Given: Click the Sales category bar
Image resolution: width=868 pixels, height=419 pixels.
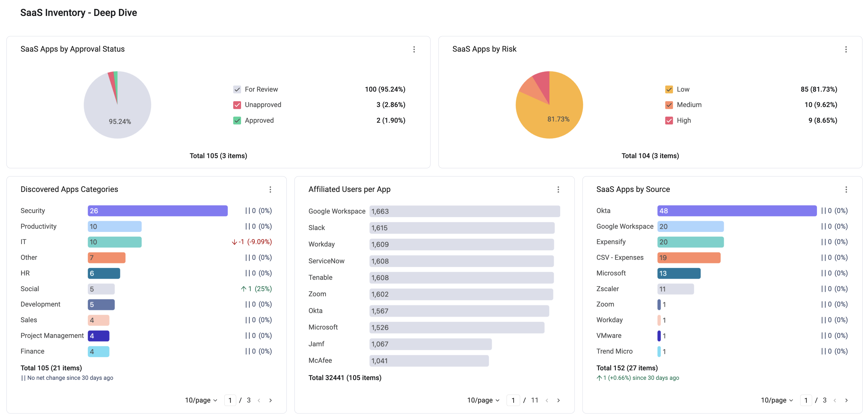Looking at the screenshot, I should click(x=98, y=320).
